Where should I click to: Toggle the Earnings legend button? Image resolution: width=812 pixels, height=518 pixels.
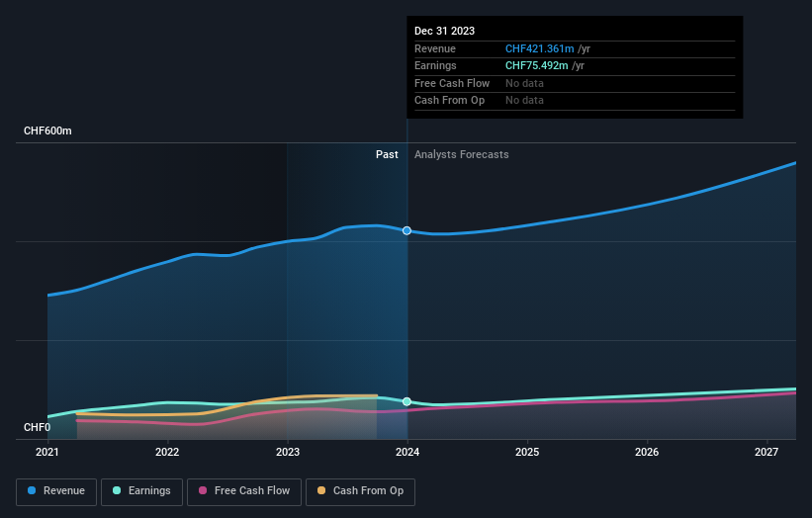141,491
